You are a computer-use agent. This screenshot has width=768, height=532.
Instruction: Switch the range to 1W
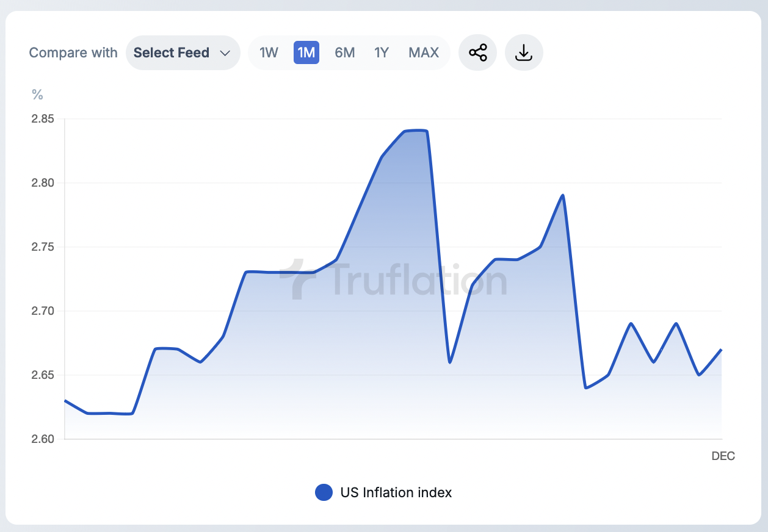click(x=269, y=52)
